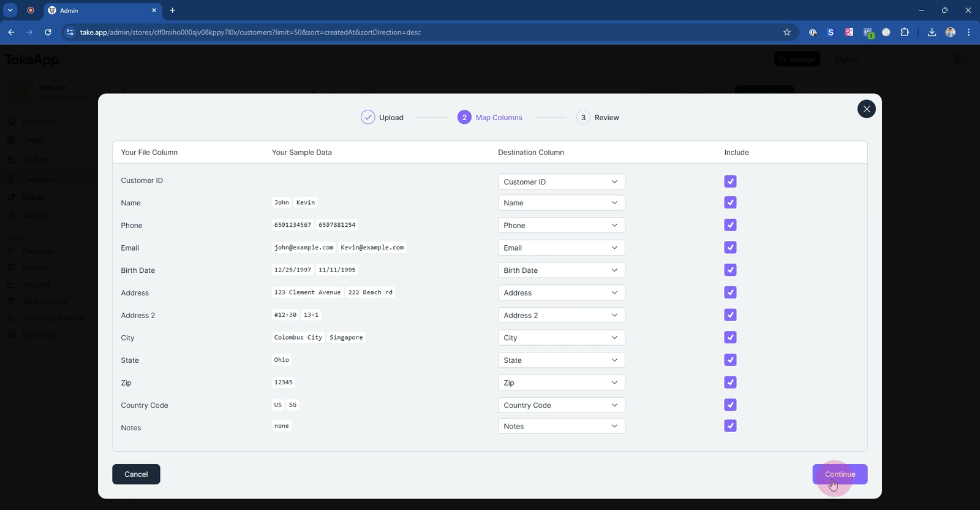This screenshot has height=510, width=980.
Task: Click sample value 123 Clement Avenue
Action: [x=307, y=292]
